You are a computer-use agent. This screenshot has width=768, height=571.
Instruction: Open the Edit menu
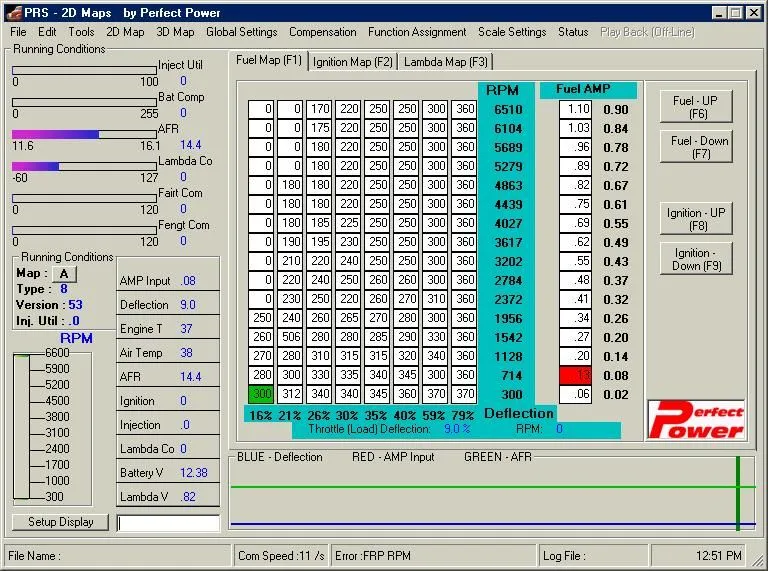[x=47, y=32]
